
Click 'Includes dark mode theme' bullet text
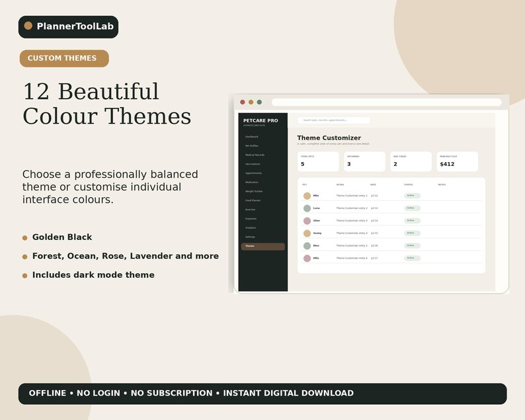point(93,275)
